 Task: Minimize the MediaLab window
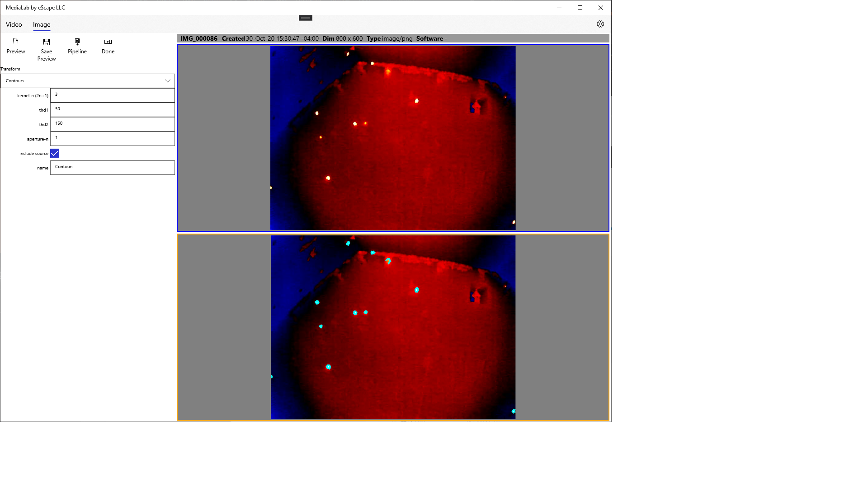(x=559, y=8)
